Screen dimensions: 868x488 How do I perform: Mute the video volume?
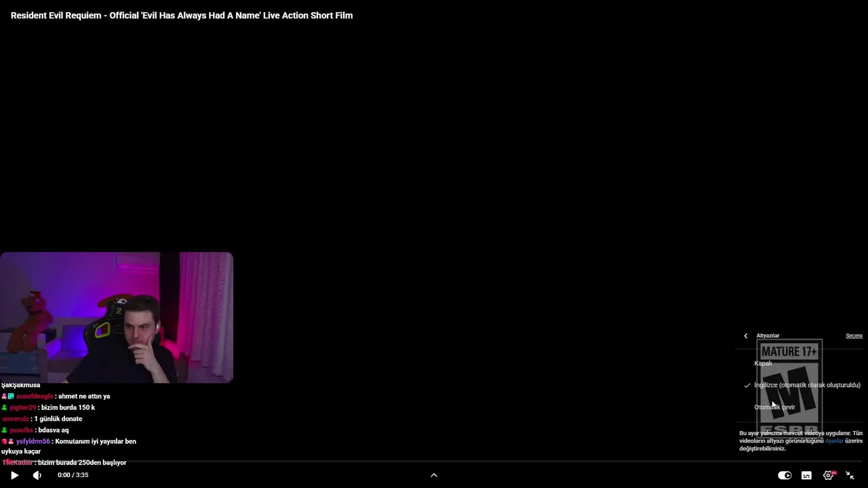[x=37, y=475]
